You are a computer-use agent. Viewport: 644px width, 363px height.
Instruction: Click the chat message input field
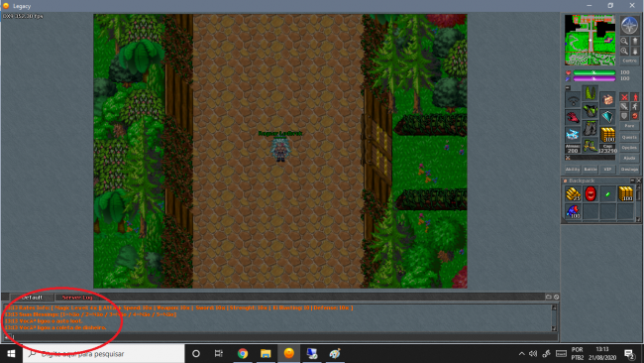(x=281, y=337)
